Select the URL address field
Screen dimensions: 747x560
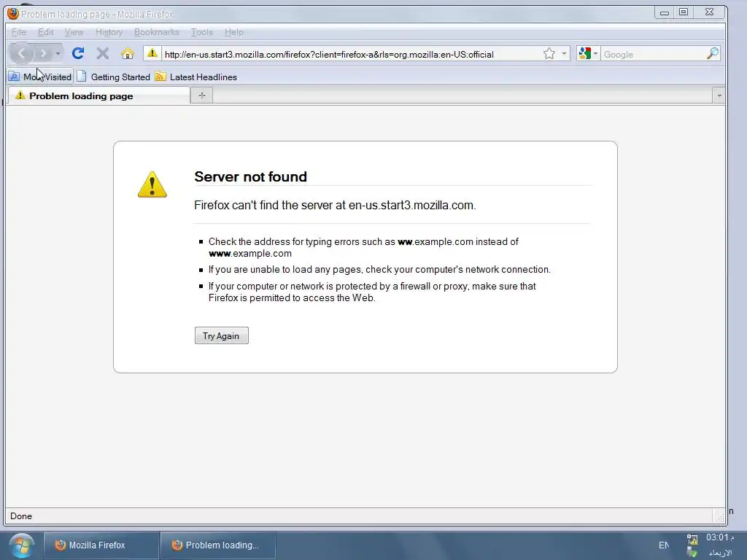(352, 54)
